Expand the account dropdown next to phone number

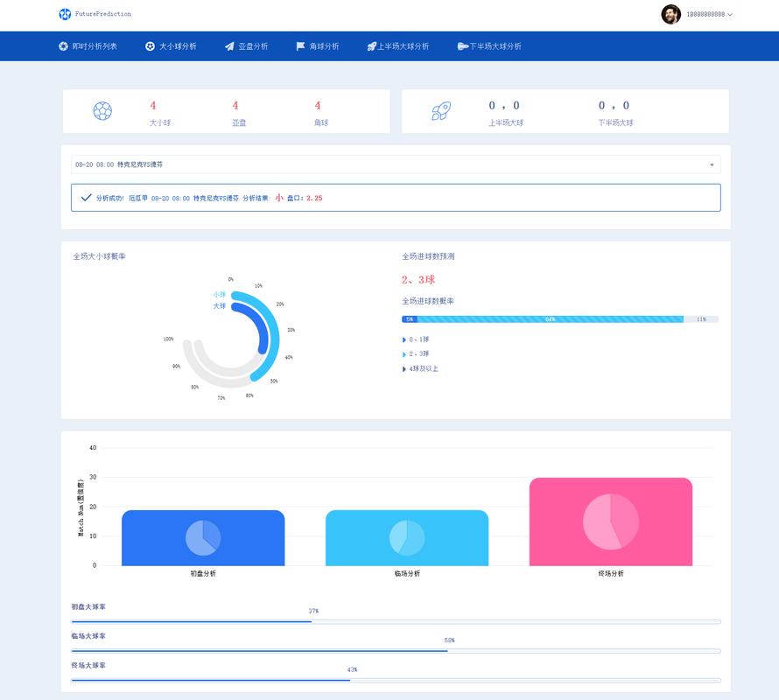730,14
